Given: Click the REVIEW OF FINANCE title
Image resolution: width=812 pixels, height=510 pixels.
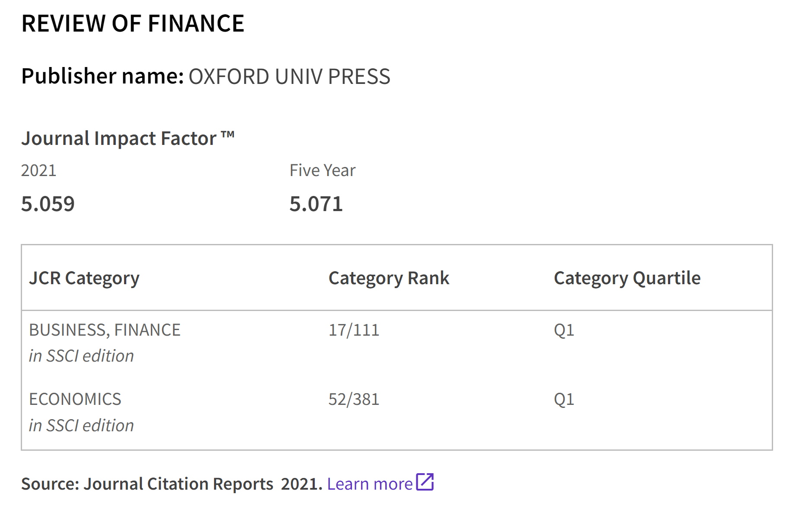Looking at the screenshot, I should [x=133, y=23].
